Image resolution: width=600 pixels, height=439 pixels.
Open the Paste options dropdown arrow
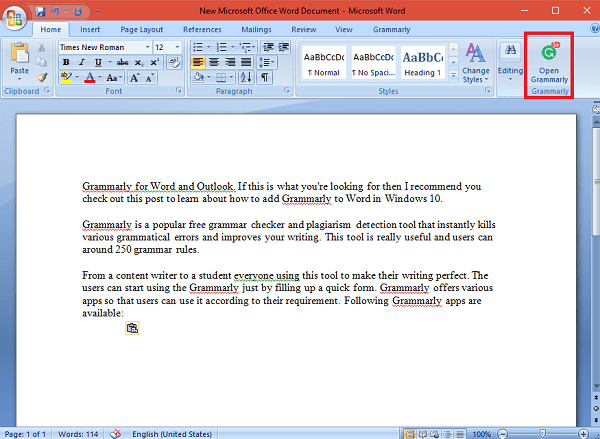[x=19, y=79]
